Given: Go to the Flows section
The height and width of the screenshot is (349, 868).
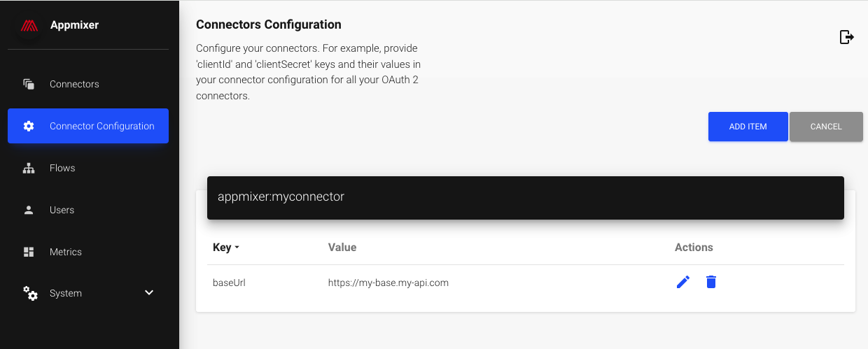Looking at the screenshot, I should [x=62, y=168].
